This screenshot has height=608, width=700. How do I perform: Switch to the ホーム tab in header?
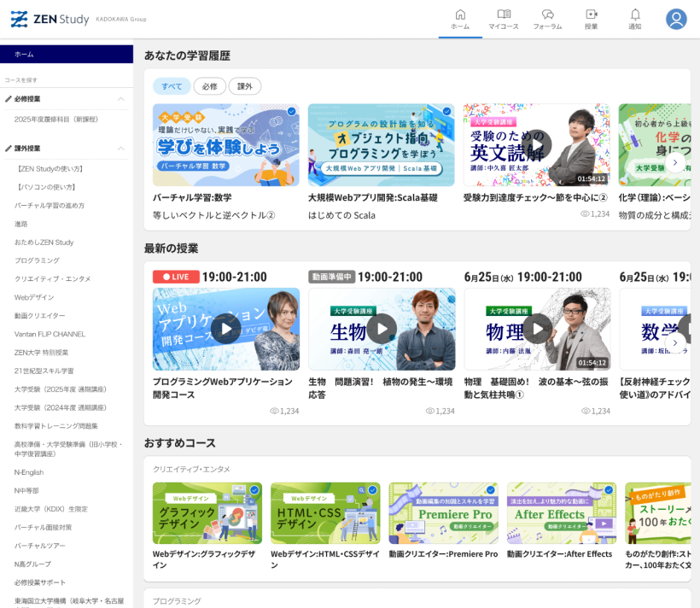[460, 19]
